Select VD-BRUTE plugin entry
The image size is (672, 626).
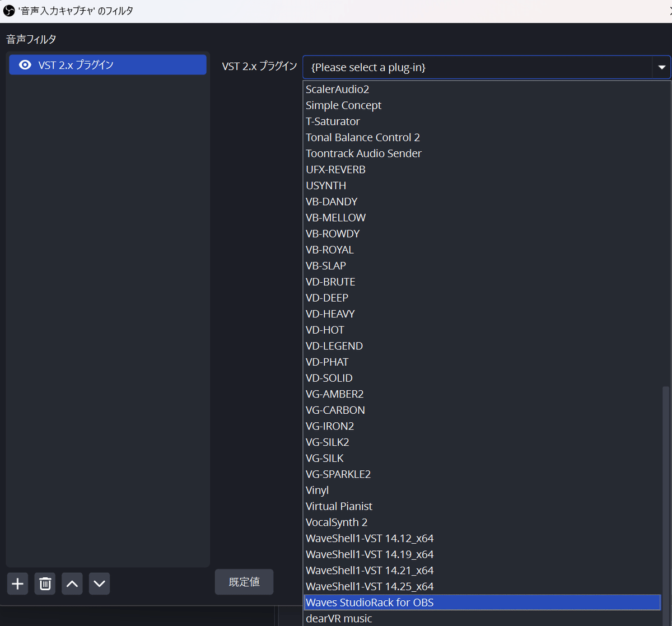(482, 282)
